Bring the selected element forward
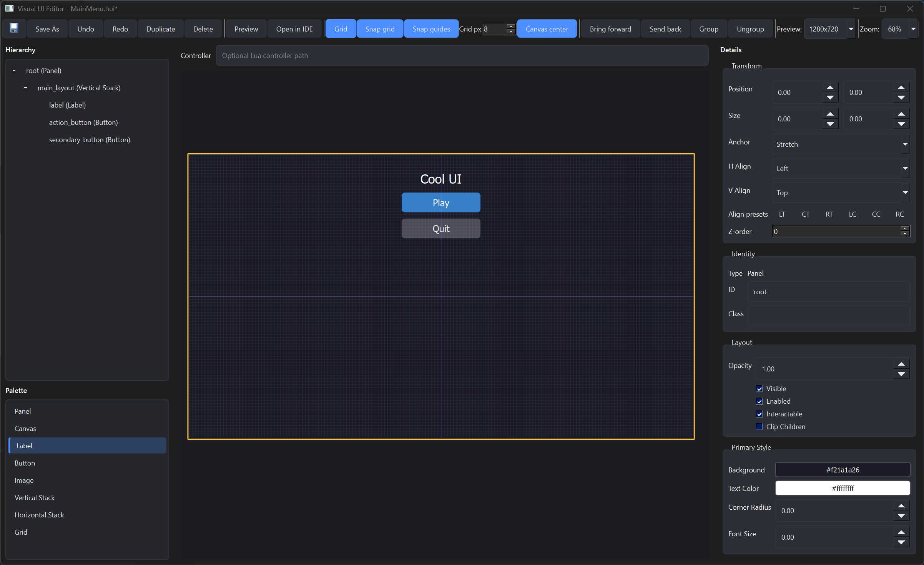 [610, 28]
